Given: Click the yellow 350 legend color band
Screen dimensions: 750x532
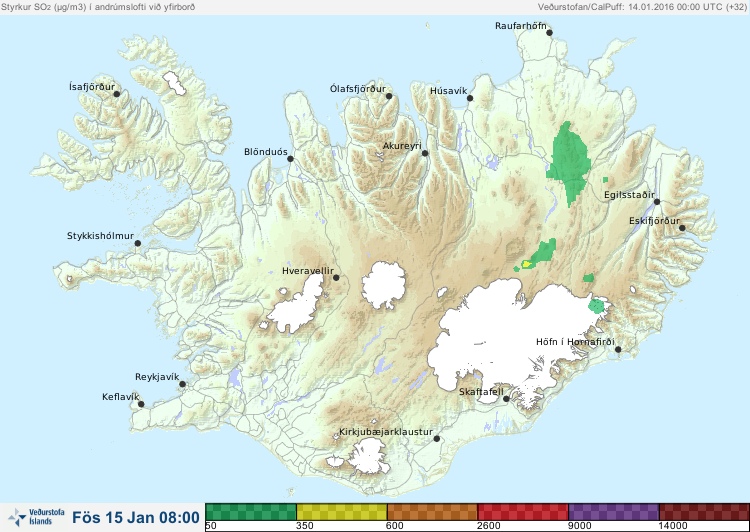Looking at the screenshot, I should (342, 511).
